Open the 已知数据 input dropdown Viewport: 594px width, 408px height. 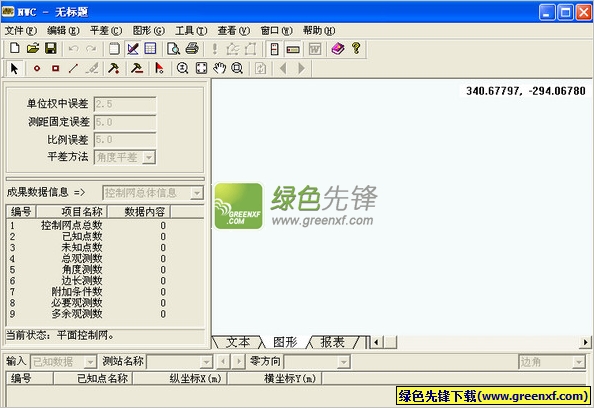point(90,362)
